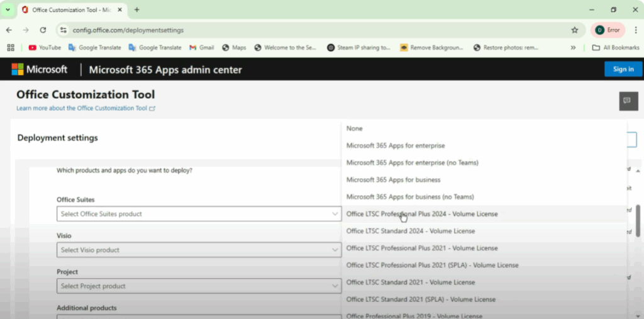This screenshot has width=644, height=319.
Task: Open the YouTube bookmark
Action: click(x=45, y=48)
